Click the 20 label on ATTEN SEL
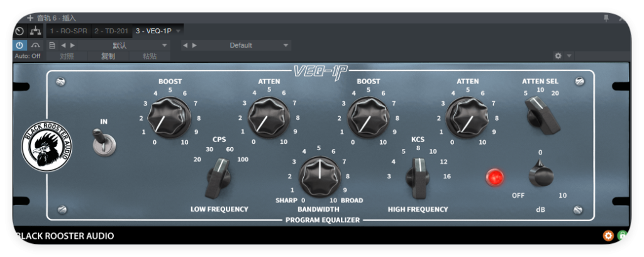 click(555, 93)
